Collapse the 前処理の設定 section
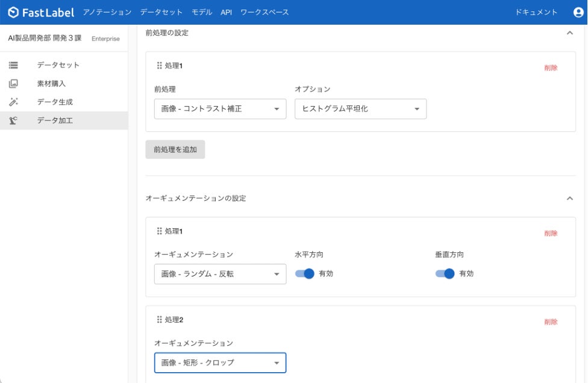 [570, 33]
